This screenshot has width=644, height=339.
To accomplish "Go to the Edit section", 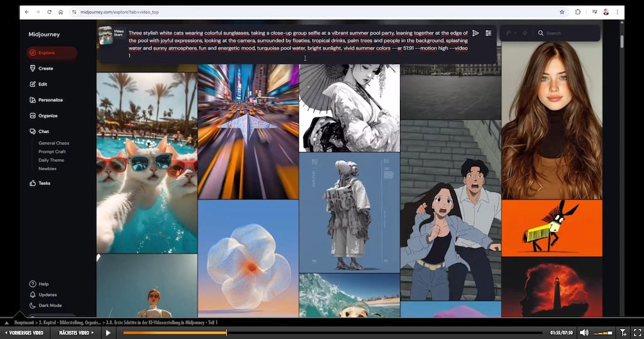I will 42,84.
